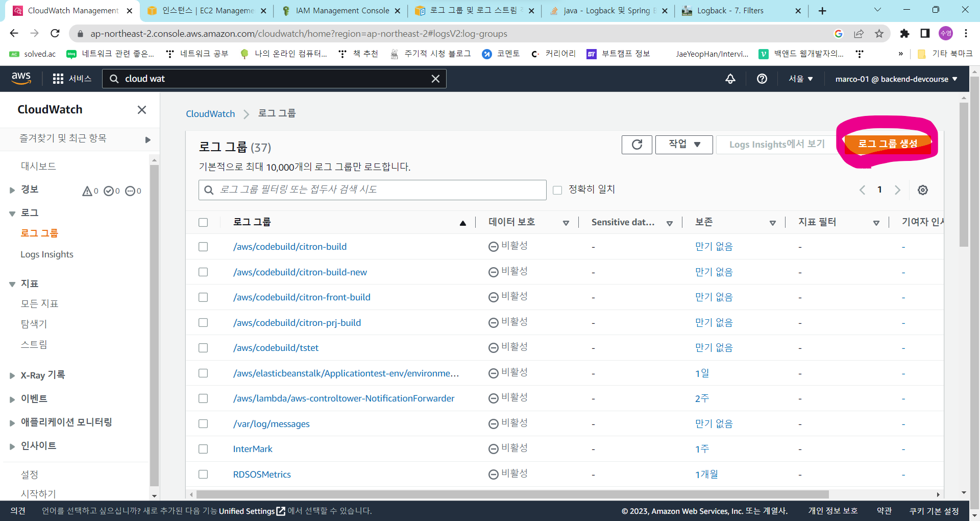Select the /var/log/messages row checkbox
The image size is (980, 521).
(x=203, y=424)
